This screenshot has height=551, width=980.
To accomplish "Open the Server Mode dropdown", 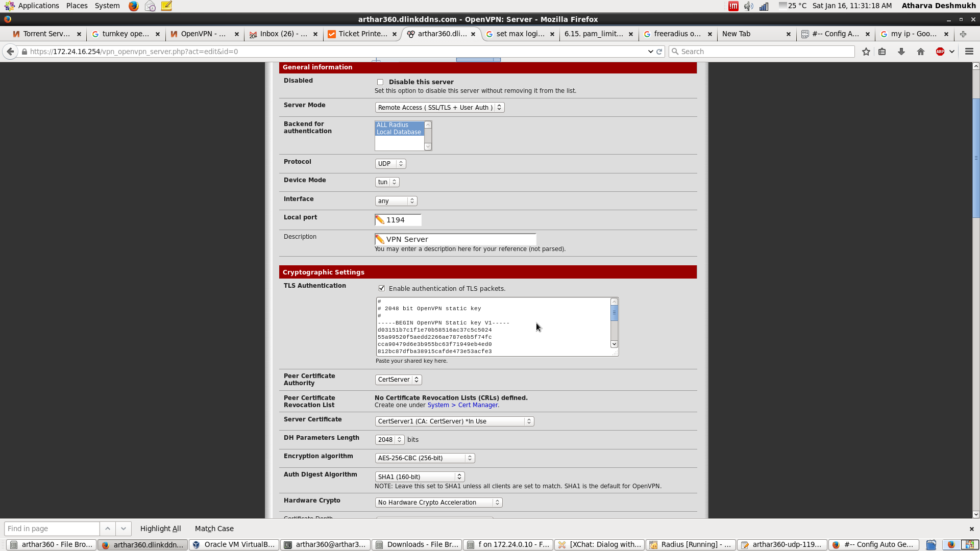I will [x=439, y=108].
